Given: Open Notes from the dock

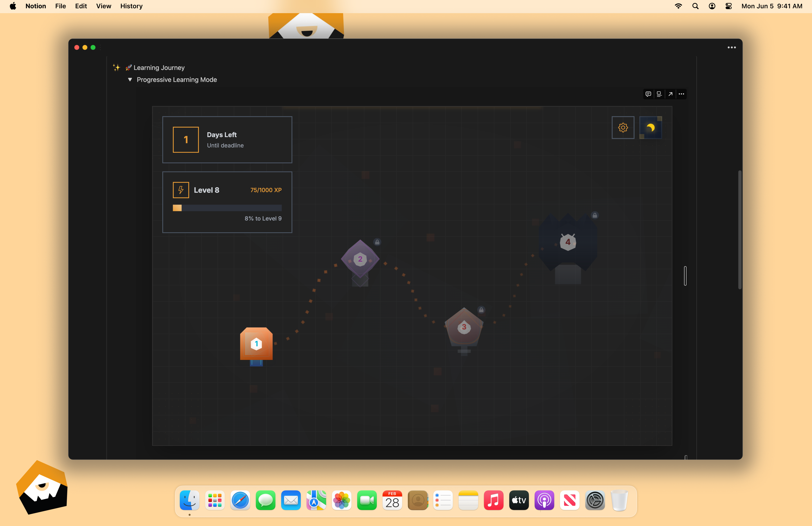Looking at the screenshot, I should pos(468,500).
